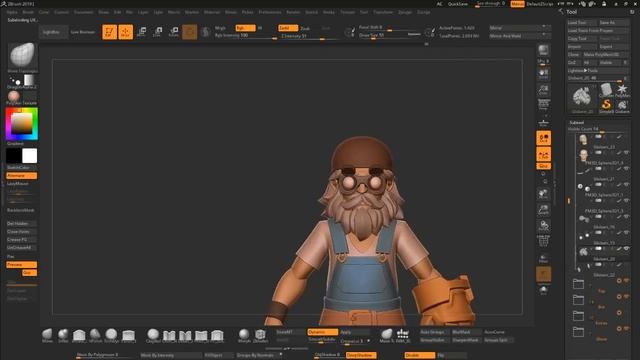Toggle the Zsub button

pyautogui.click(x=305, y=28)
